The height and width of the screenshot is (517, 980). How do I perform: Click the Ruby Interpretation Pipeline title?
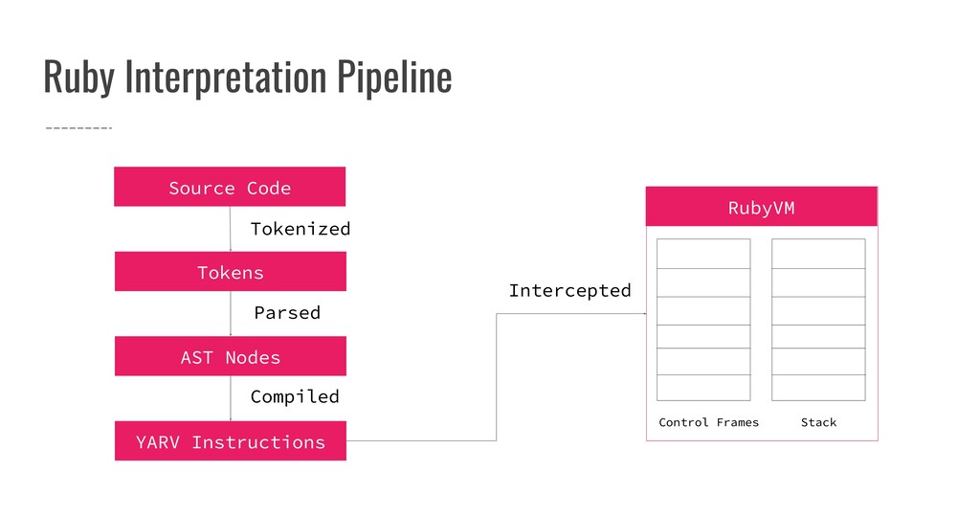[248, 77]
